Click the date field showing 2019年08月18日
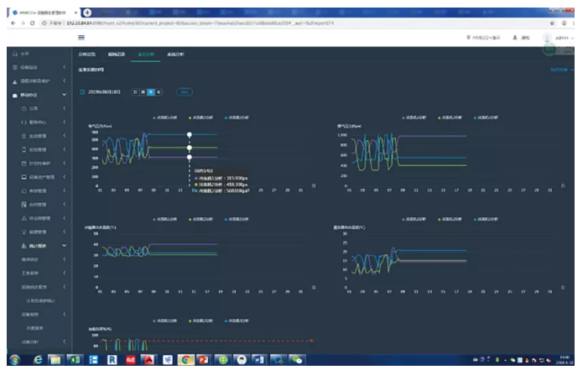588x370 pixels. pyautogui.click(x=104, y=92)
